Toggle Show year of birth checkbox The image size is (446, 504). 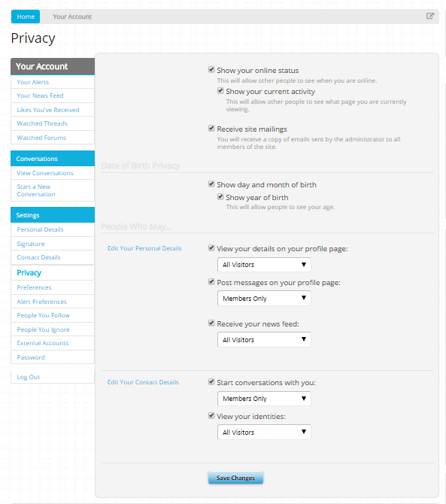(220, 197)
